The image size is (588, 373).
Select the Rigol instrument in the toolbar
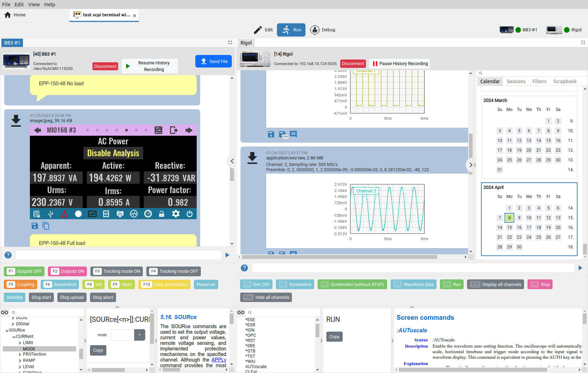coord(564,30)
